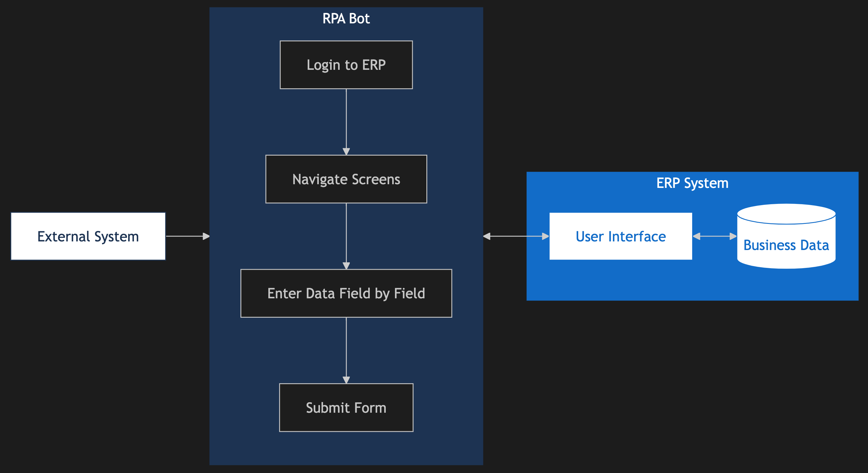Select the User Interface node
The image size is (868, 473).
(621, 236)
